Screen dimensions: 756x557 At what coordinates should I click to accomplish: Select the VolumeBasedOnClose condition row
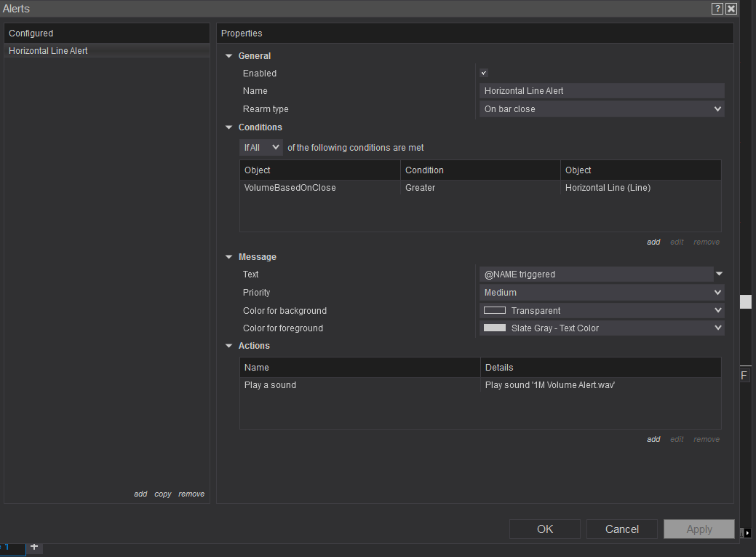(x=320, y=188)
